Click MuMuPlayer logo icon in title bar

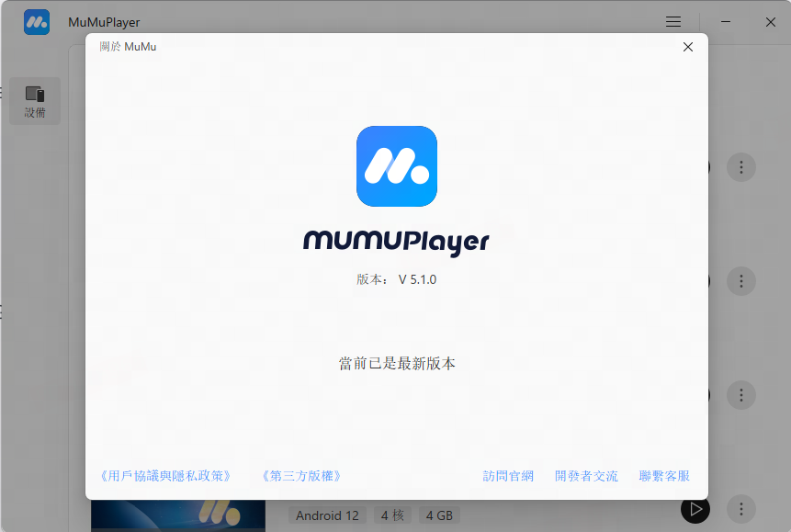(x=37, y=22)
